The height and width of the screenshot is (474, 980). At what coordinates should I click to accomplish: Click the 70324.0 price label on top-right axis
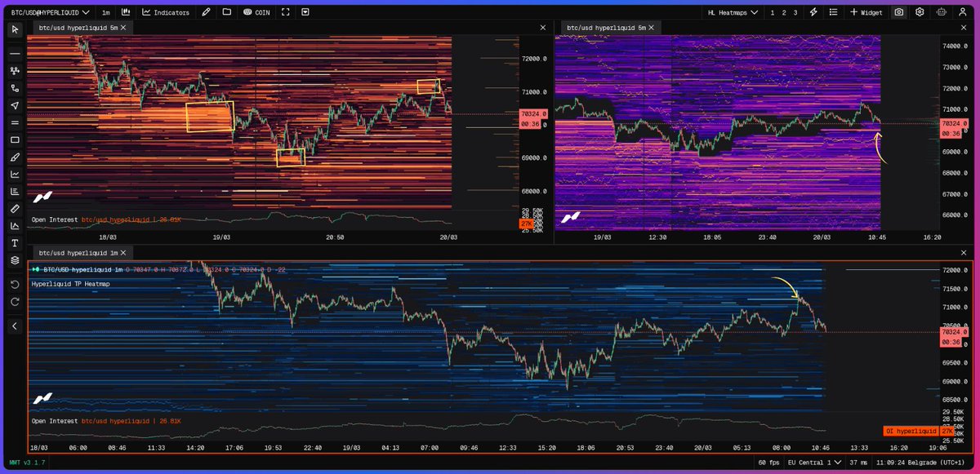point(955,124)
